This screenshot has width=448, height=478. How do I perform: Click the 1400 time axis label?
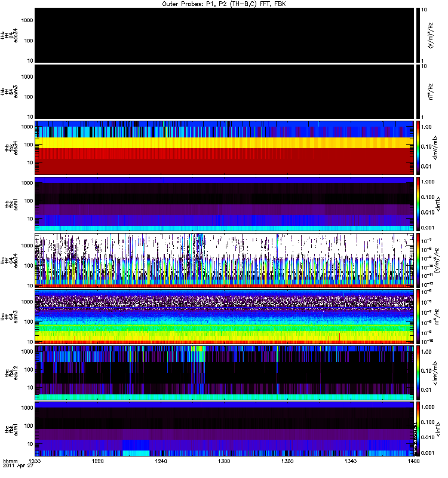pos(413,461)
